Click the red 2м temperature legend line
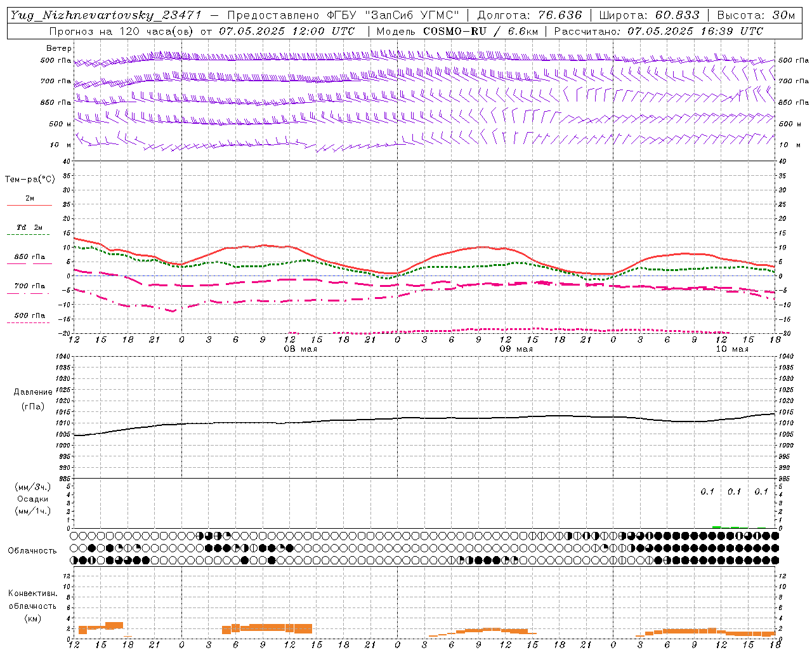This screenshot has height=650, width=812. click(29, 205)
